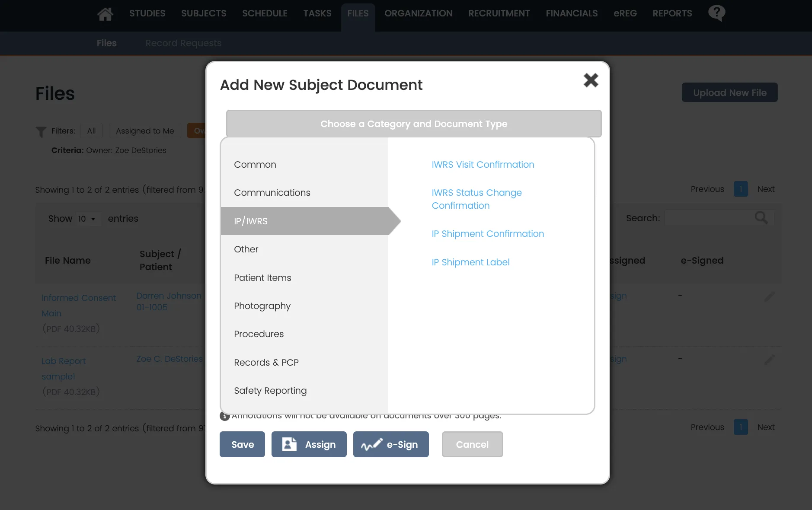Select the Patient Items category
812x510 pixels.
(x=304, y=278)
